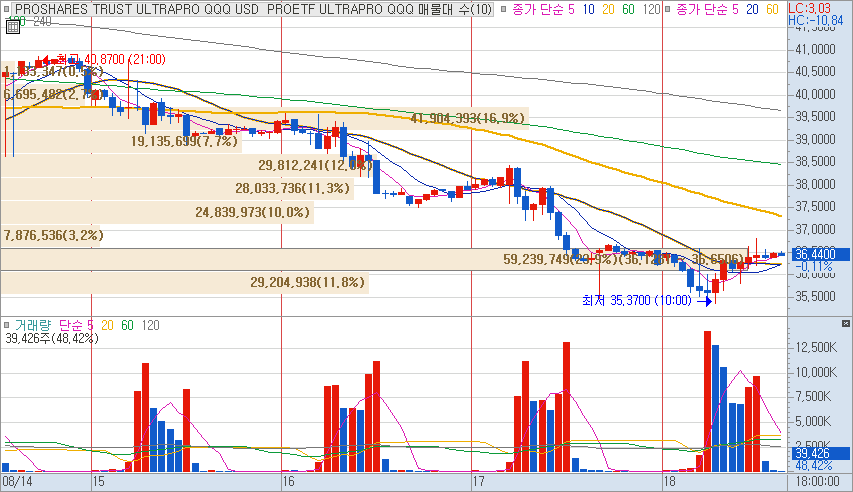Select the gray 120 price moving average label
The width and height of the screenshot is (853, 492).
pyautogui.click(x=651, y=9)
